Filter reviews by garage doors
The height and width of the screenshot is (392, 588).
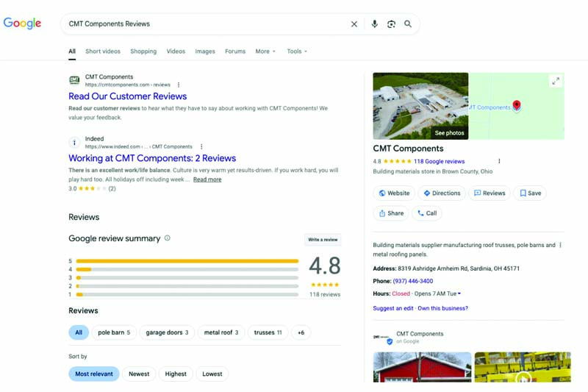(167, 332)
